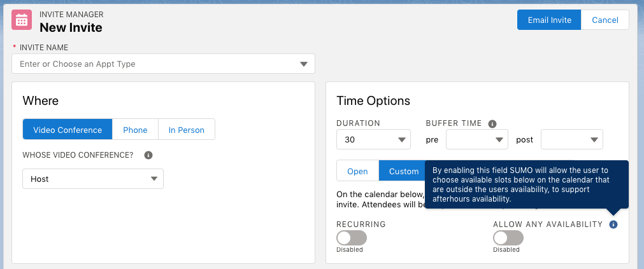This screenshot has height=269, width=644.
Task: Enable the Allow Any Availability switch
Action: 508,238
